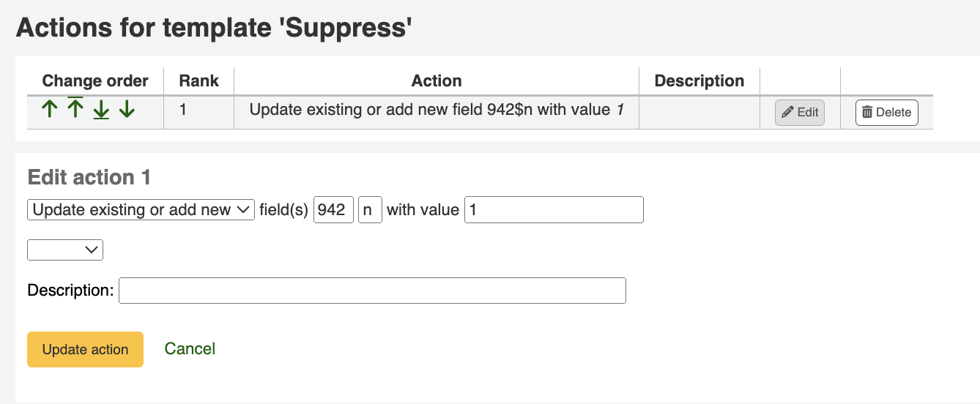Viewport: 980px width, 404px height.
Task: Click the 'Change order' column header
Action: coord(95,81)
